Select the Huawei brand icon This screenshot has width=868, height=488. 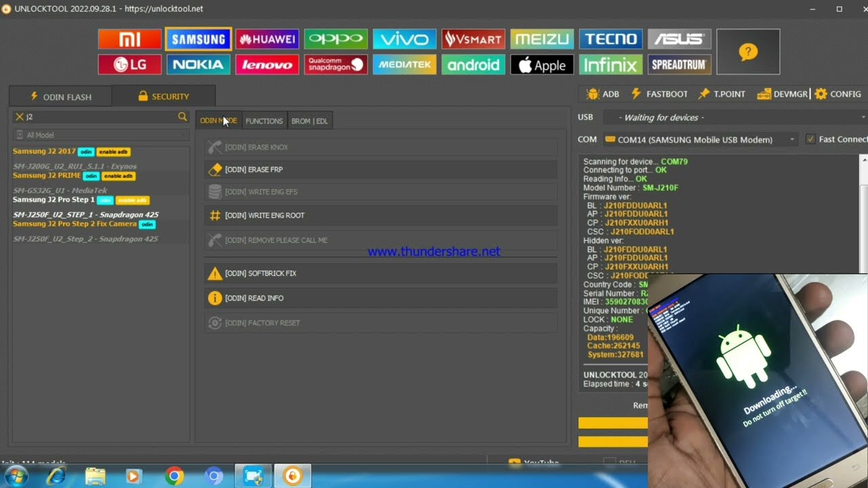[267, 39]
